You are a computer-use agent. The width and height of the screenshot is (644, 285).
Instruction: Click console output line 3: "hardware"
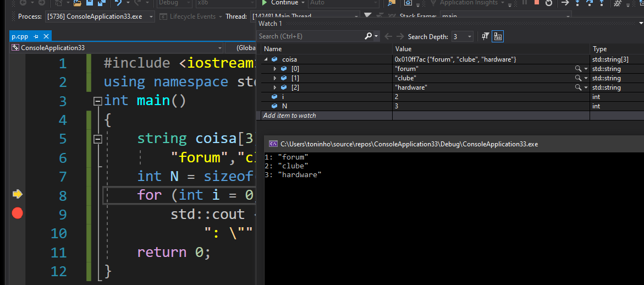293,175
